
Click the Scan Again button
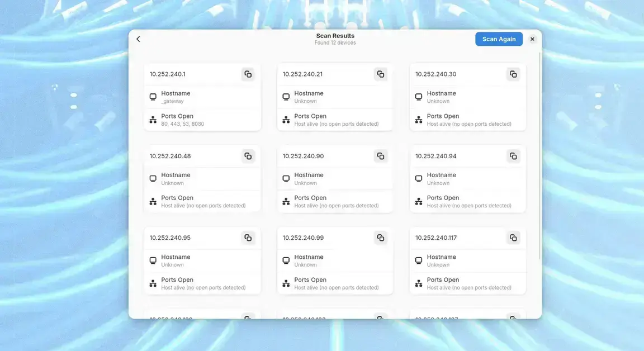pyautogui.click(x=499, y=39)
